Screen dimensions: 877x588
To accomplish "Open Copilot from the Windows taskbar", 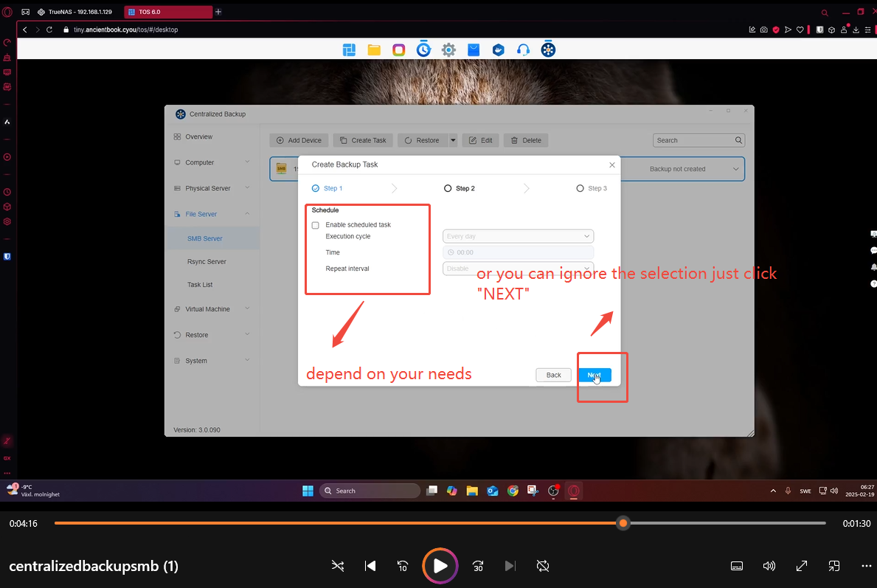I will (452, 491).
